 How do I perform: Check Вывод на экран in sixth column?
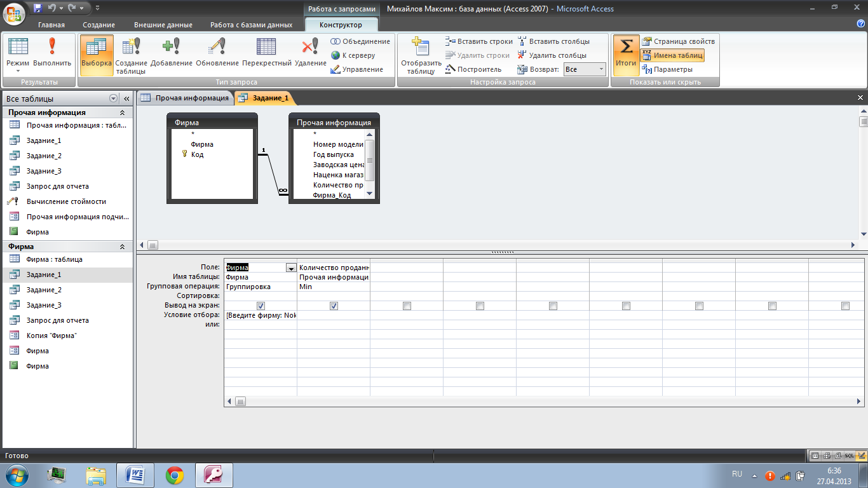[x=626, y=306]
